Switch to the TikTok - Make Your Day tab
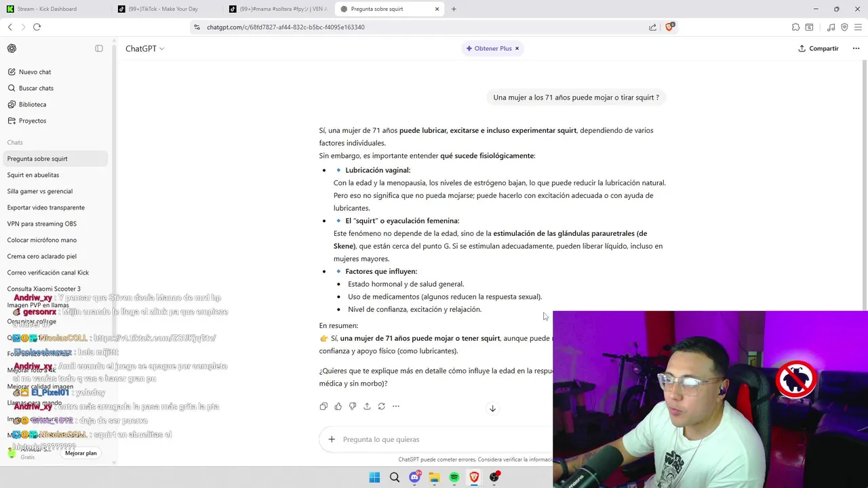Image resolution: width=868 pixels, height=488 pixels. point(166,9)
